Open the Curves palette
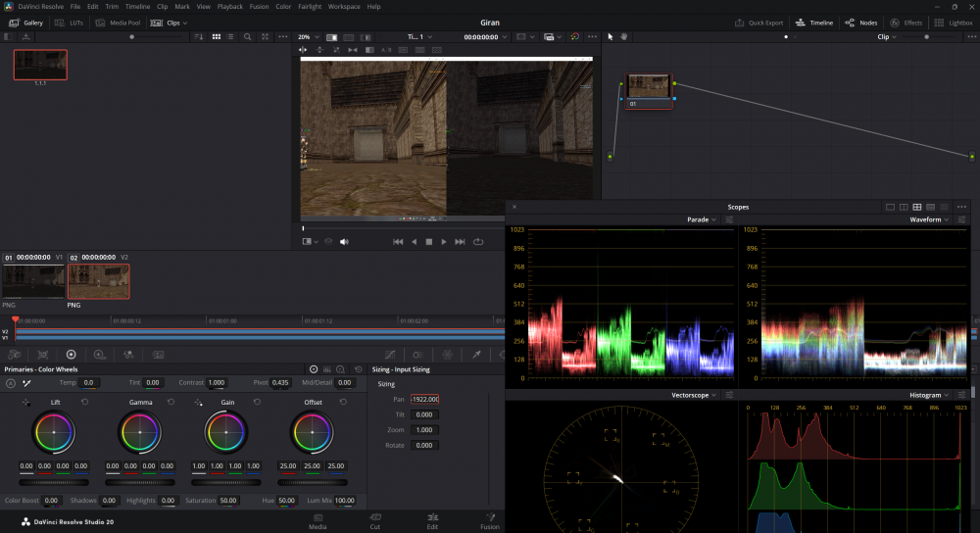 click(390, 355)
